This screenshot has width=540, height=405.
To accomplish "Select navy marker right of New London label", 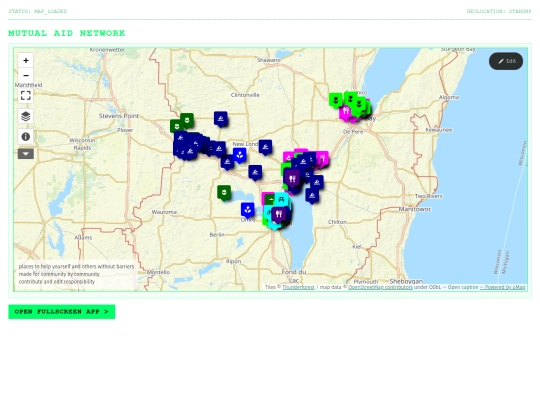I will click(x=265, y=147).
